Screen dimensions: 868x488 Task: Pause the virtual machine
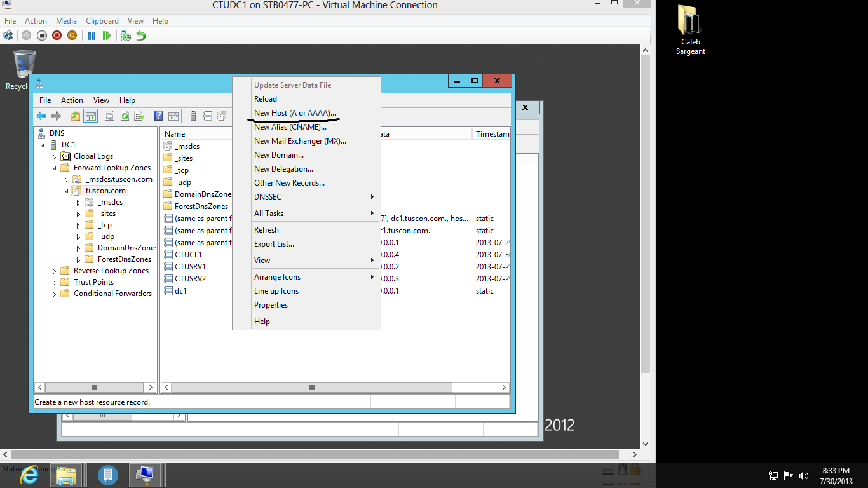coord(92,36)
